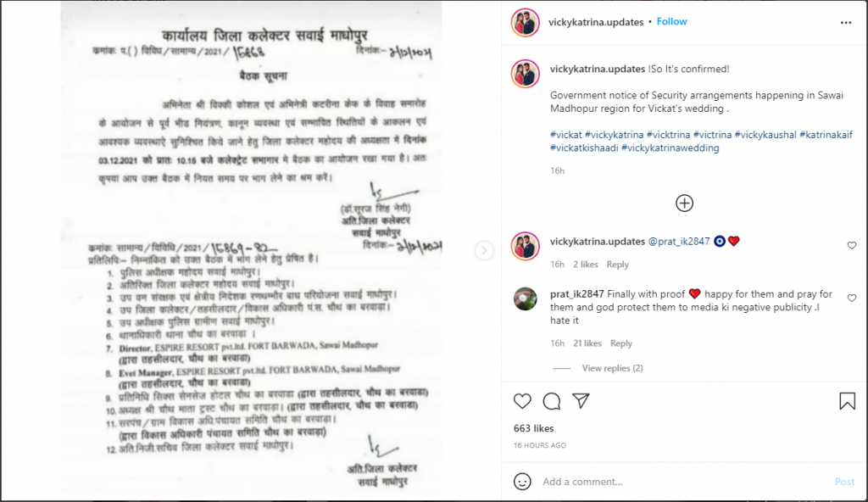
Task: View the 663 likes list
Action: pyautogui.click(x=534, y=428)
